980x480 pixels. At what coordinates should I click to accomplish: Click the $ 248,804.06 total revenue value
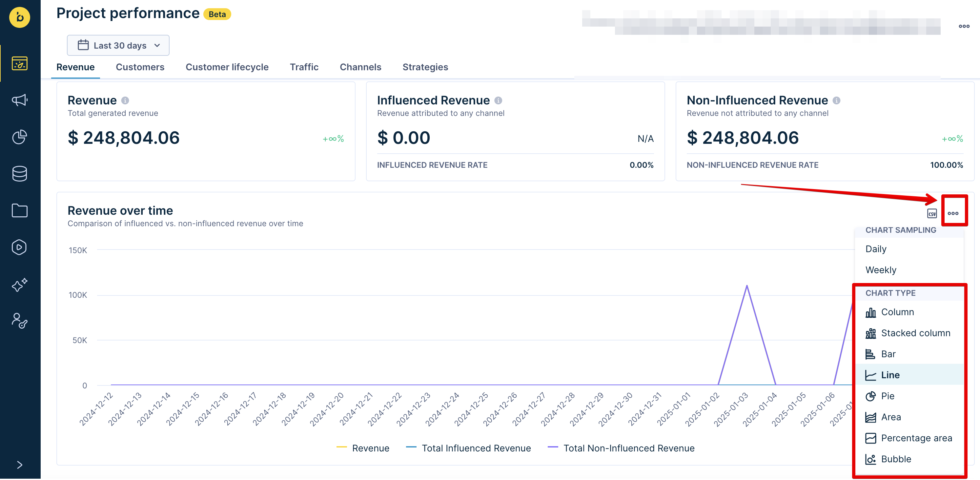(124, 138)
